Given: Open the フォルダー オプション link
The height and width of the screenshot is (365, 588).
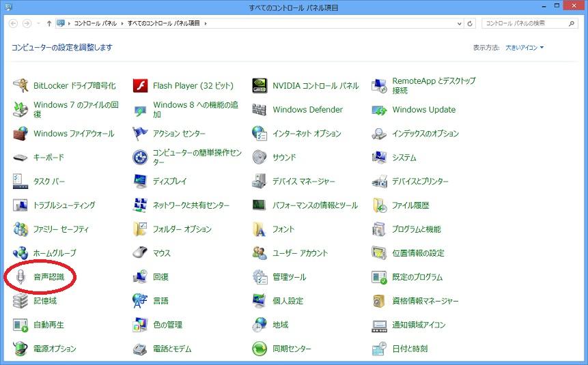Looking at the screenshot, I should click(182, 229).
